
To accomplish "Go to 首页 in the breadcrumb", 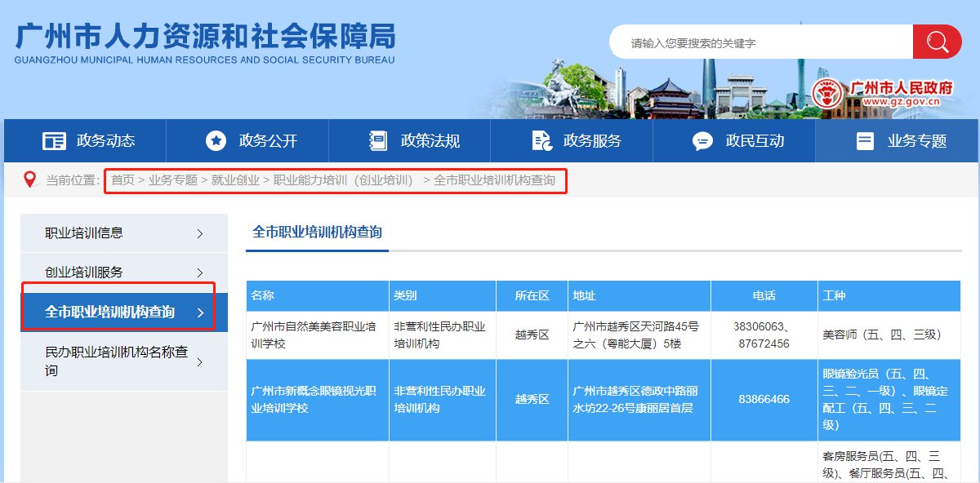I will click(122, 180).
